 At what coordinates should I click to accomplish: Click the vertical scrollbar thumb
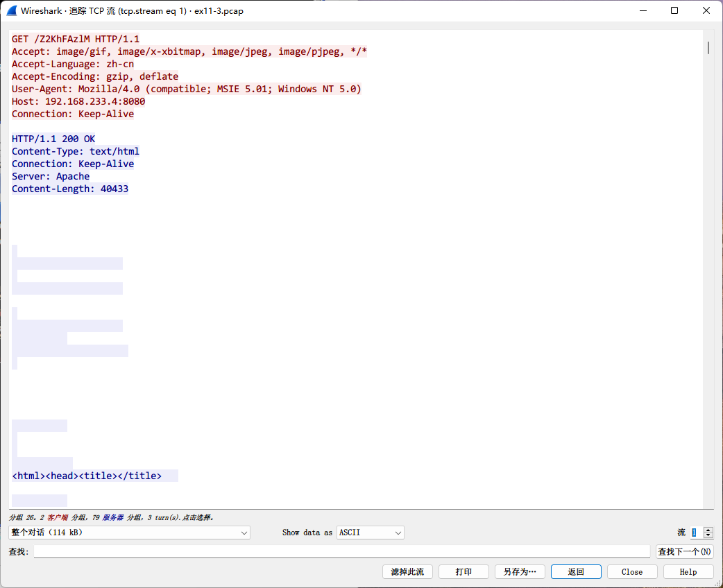pos(708,47)
